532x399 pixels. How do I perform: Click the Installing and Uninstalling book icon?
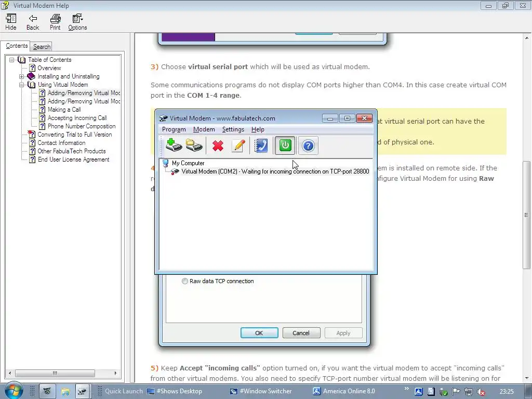(x=31, y=76)
